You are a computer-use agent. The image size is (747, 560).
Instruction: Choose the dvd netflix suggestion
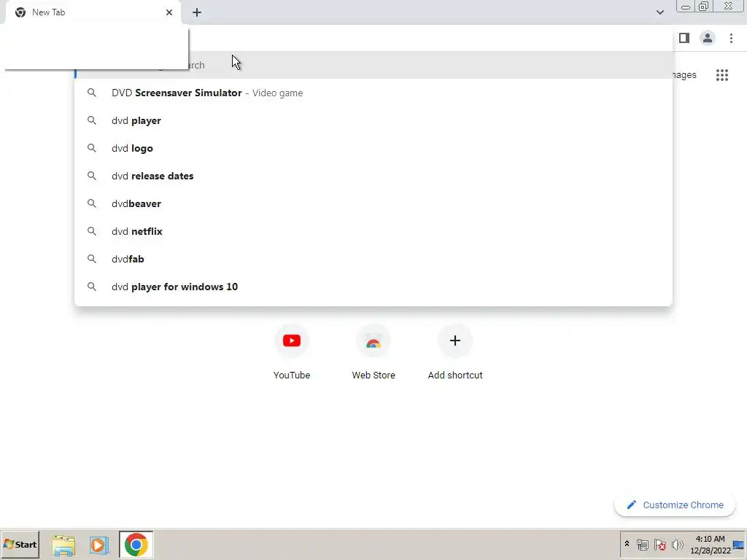pyautogui.click(x=373, y=231)
